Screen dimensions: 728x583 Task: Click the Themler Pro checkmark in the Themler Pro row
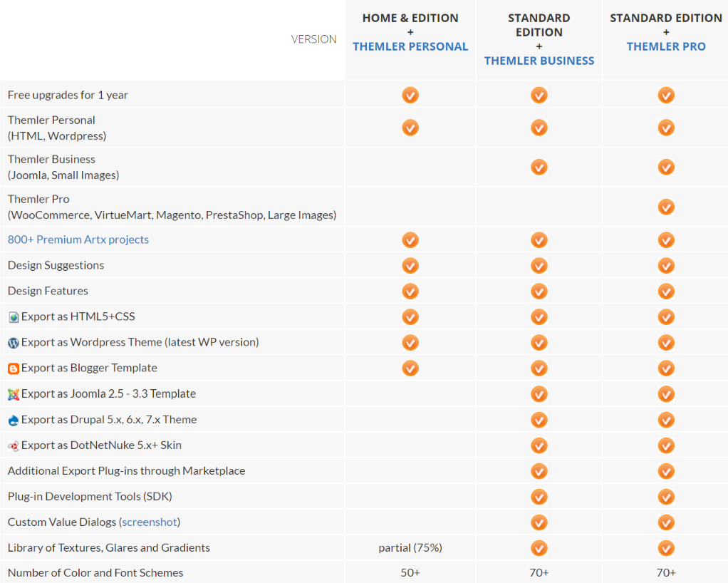click(x=665, y=207)
